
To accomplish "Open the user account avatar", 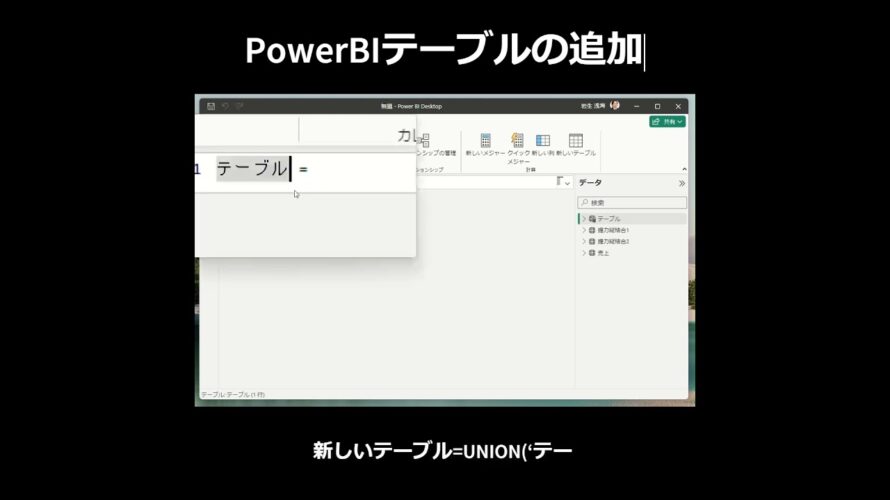I will (x=615, y=106).
